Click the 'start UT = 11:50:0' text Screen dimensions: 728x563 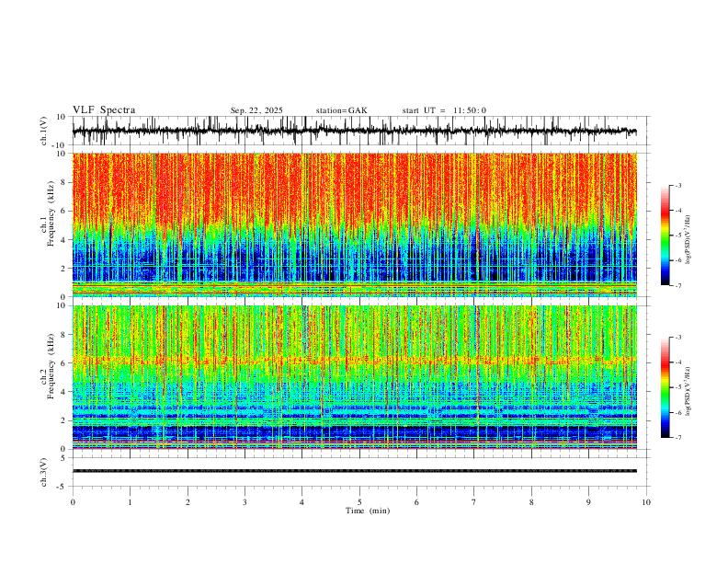click(444, 110)
